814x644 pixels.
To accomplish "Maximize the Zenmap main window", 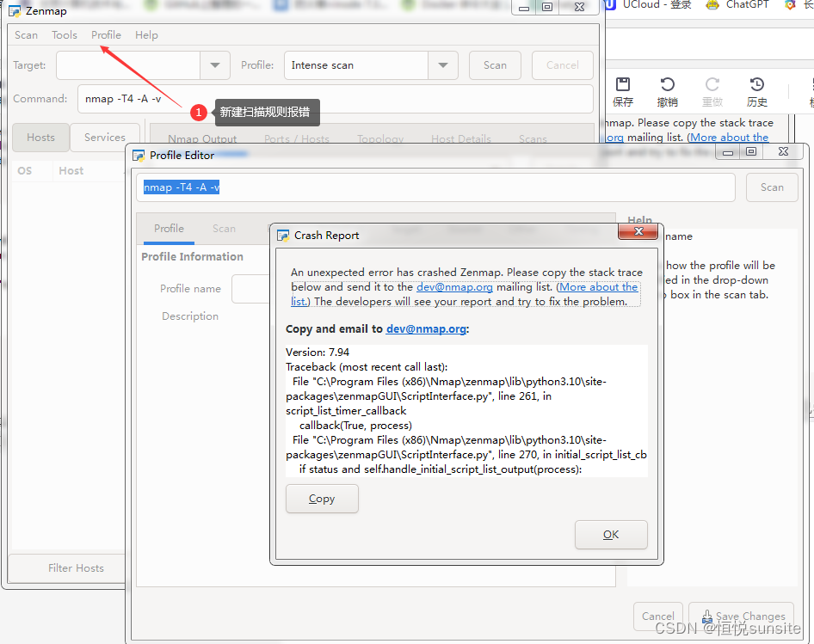I will (x=547, y=7).
